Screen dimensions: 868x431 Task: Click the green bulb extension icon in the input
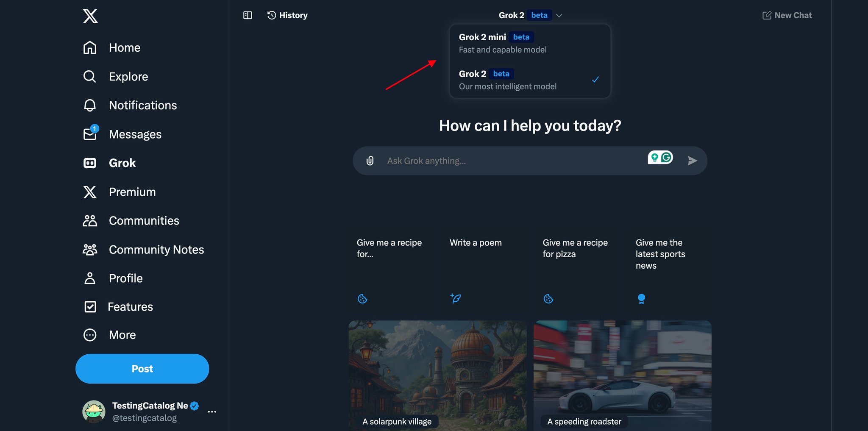point(654,158)
